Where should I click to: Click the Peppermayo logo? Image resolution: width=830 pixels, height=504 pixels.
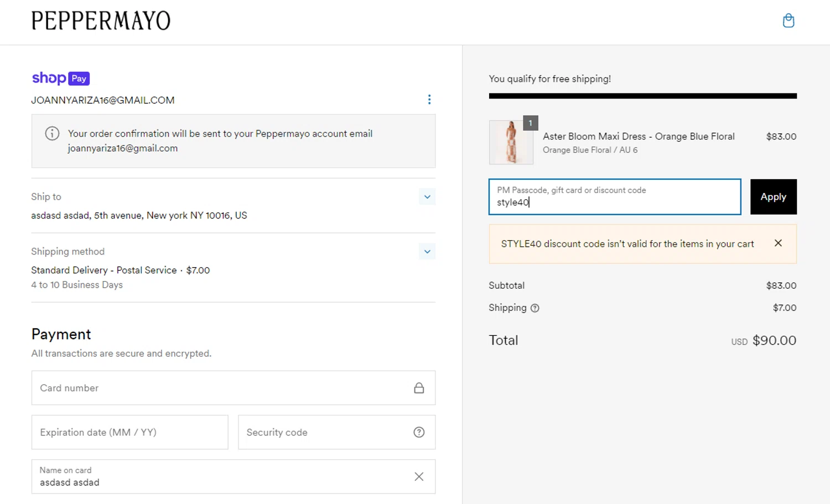point(101,21)
